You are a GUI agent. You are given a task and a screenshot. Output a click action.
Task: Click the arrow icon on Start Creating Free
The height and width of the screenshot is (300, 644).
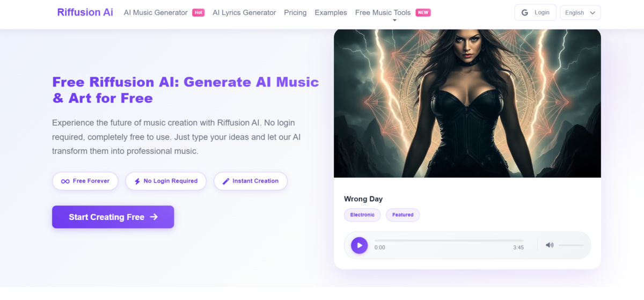click(x=154, y=217)
